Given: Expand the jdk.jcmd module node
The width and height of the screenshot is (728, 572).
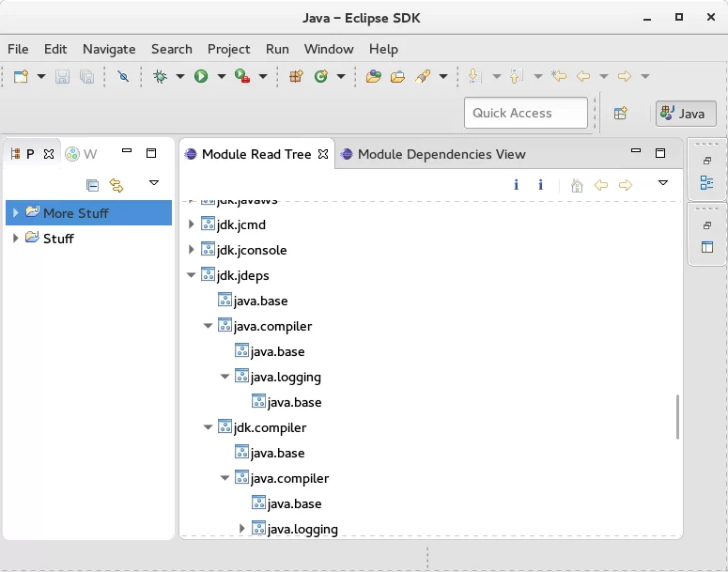Looking at the screenshot, I should pos(192,224).
